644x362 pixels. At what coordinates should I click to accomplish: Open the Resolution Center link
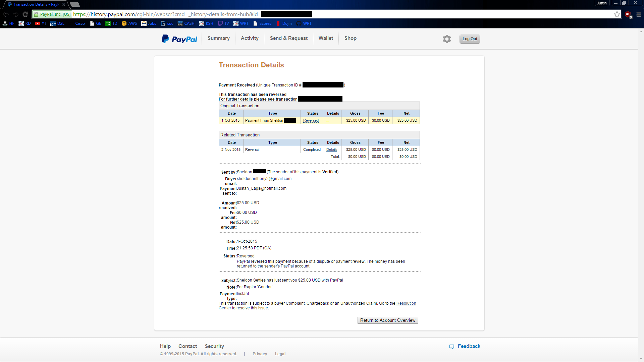coord(406,303)
